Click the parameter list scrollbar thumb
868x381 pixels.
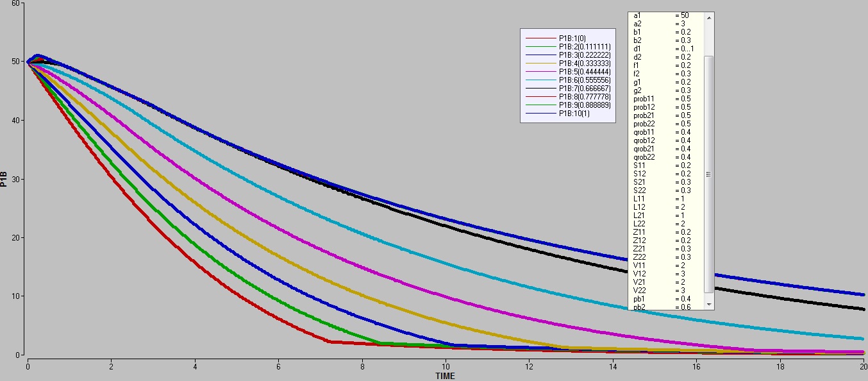[x=708, y=173]
